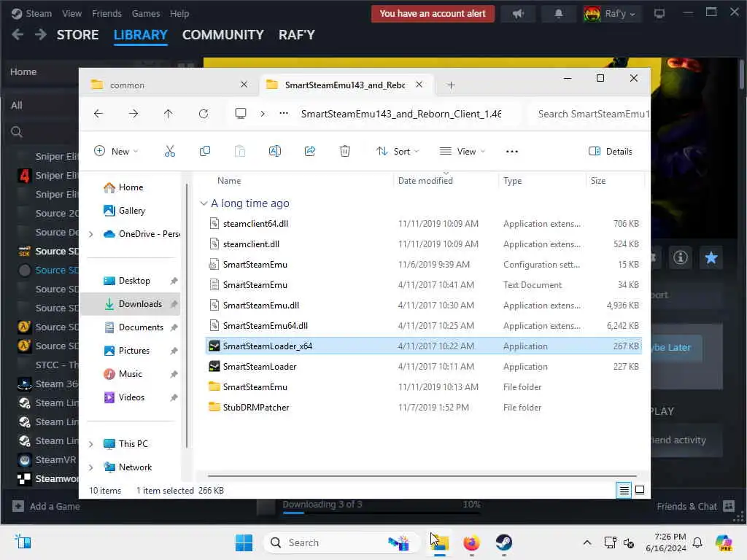Click Steam announcements megaphone icon
The height and width of the screenshot is (560, 747).
point(519,14)
